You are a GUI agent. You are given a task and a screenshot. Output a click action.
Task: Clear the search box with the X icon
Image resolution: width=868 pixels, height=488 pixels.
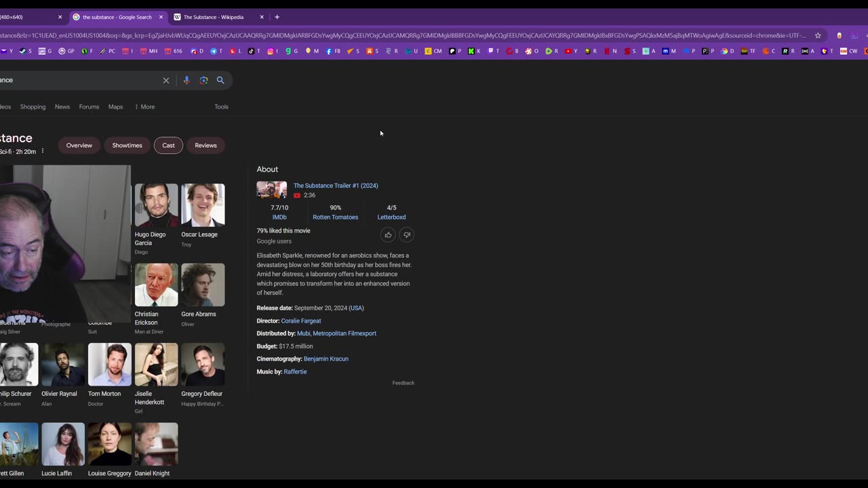tap(166, 80)
